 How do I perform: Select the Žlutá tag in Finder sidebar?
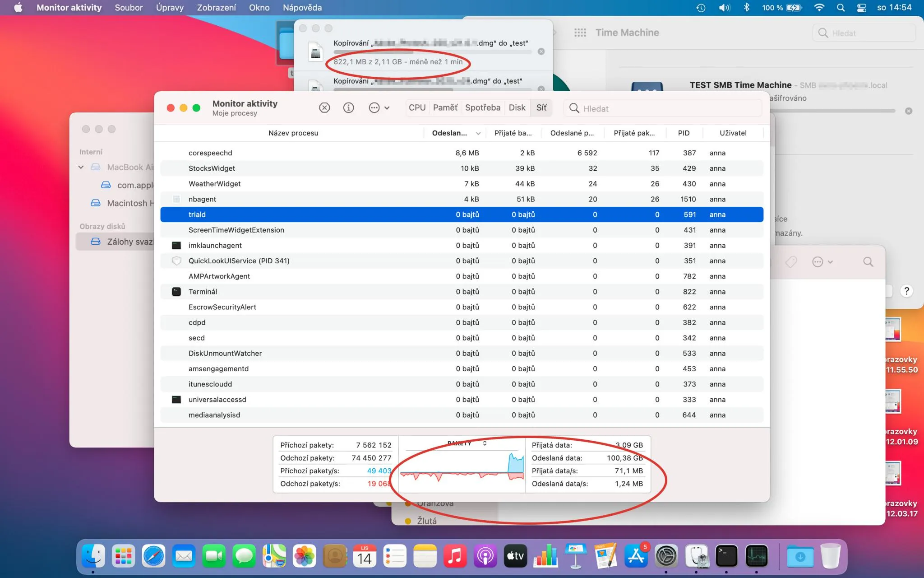(x=421, y=521)
